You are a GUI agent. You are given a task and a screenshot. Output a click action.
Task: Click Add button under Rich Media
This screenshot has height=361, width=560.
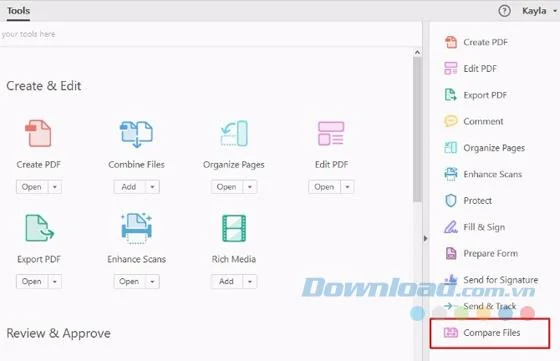click(x=227, y=281)
